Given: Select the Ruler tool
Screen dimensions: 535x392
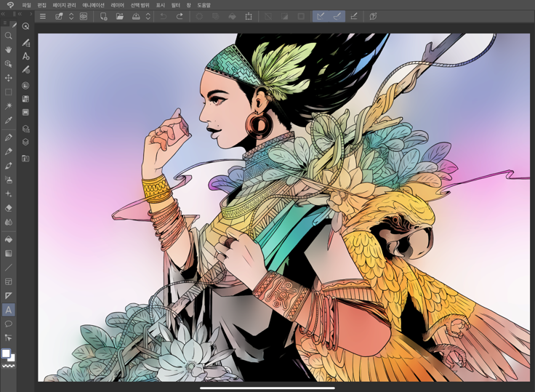Looking at the screenshot, I should 9,296.
